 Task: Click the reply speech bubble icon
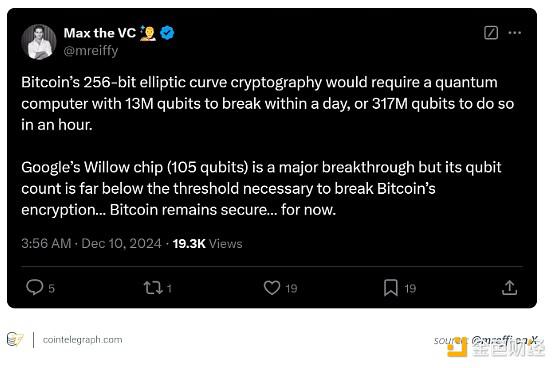[x=34, y=287]
